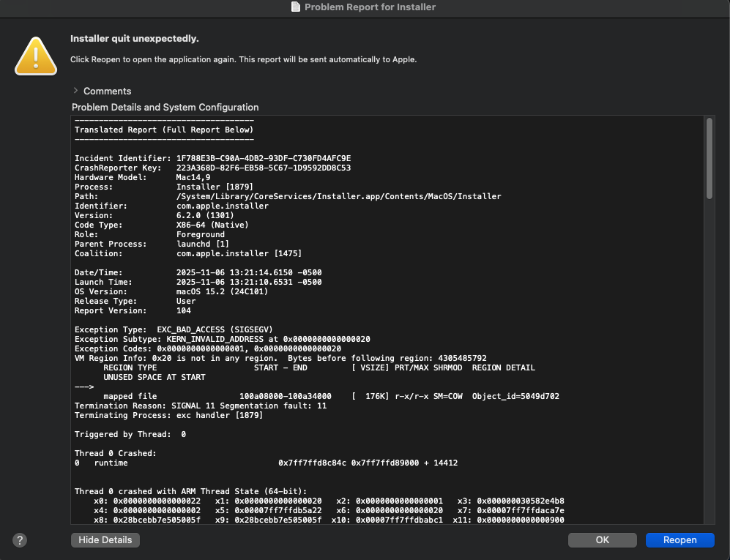730x560 pixels.
Task: Click the REGION TYPE header row
Action: [x=319, y=367]
